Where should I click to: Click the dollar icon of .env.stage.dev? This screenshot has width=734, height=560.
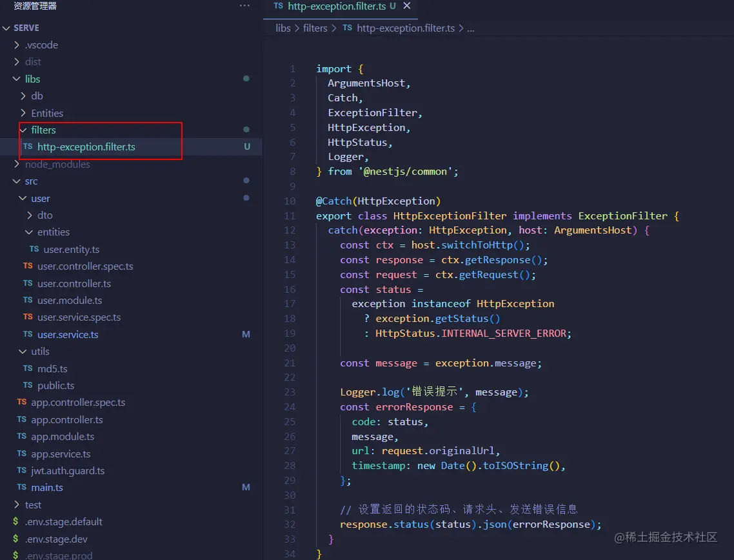click(x=15, y=539)
